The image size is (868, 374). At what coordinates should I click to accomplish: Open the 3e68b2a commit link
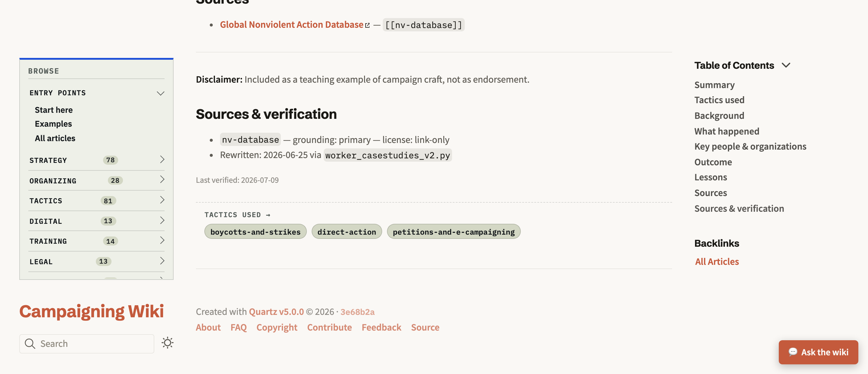357,312
